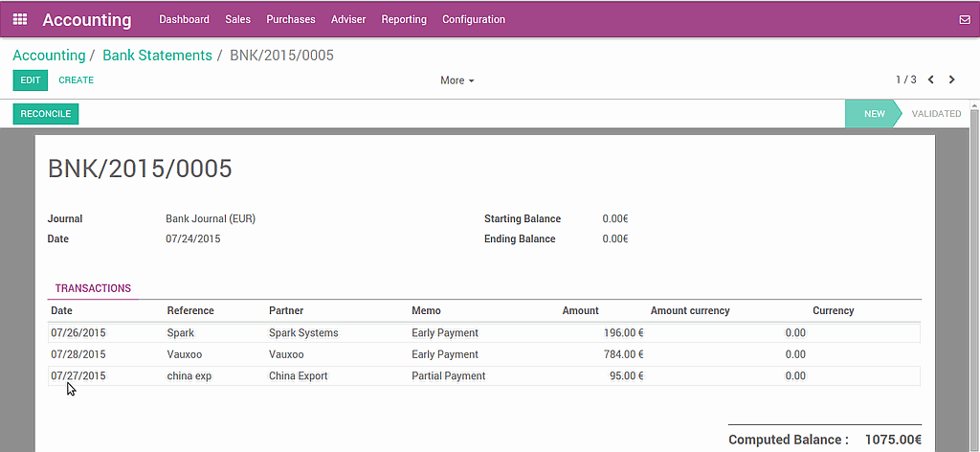980x452 pixels.
Task: Open the Adviser menu
Action: coord(348,19)
